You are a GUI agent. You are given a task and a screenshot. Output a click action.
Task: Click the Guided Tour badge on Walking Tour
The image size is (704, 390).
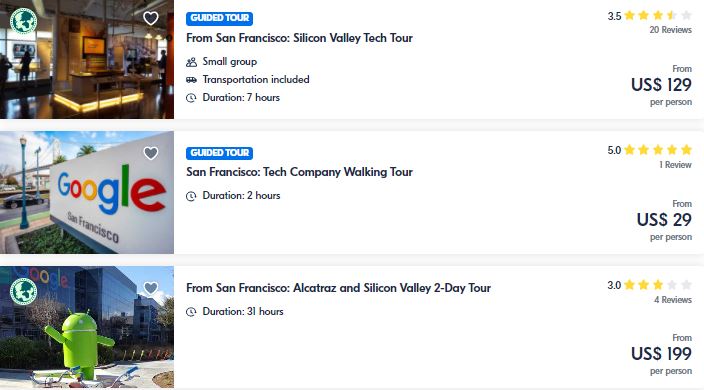tap(220, 153)
